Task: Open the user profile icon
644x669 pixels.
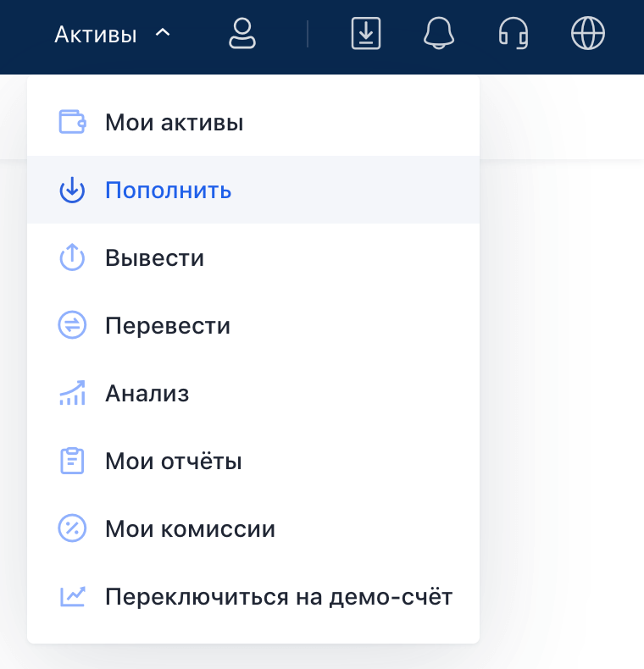Action: pos(242,33)
